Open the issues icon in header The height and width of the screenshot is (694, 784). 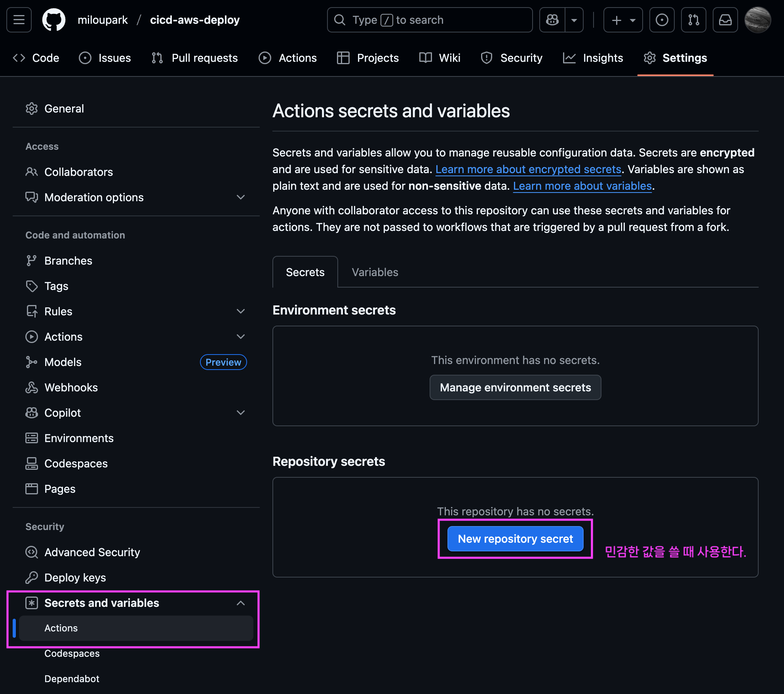click(x=662, y=20)
